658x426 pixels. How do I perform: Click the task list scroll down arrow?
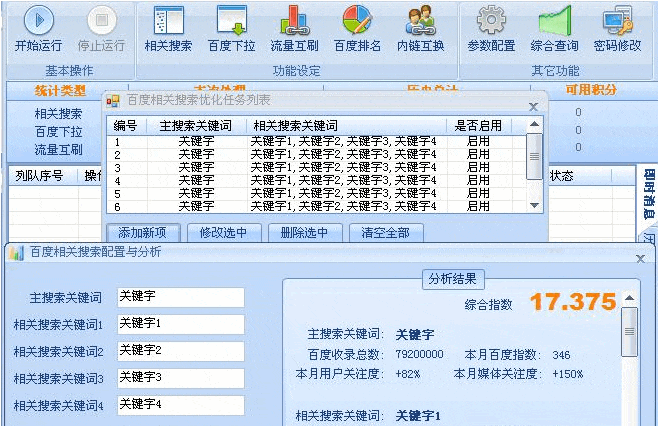[534, 205]
